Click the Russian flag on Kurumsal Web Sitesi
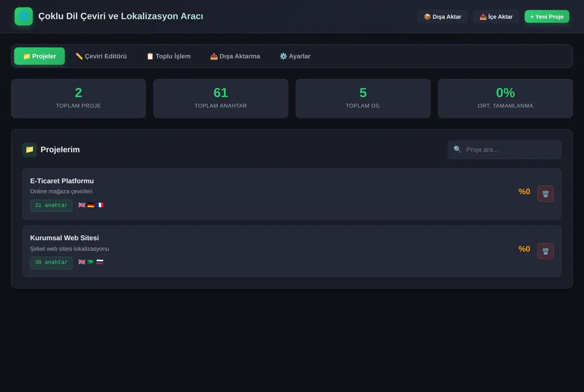Image resolution: width=584 pixels, height=392 pixels. [x=100, y=262]
